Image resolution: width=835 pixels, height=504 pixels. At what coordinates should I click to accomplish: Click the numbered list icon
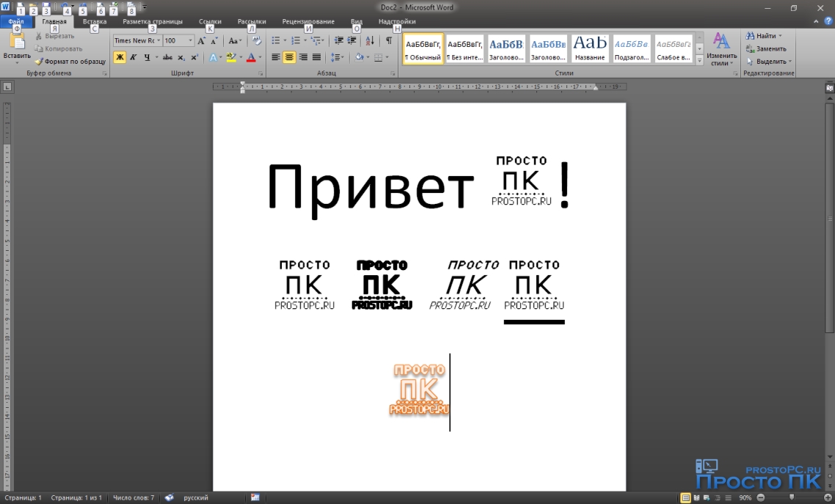(296, 40)
